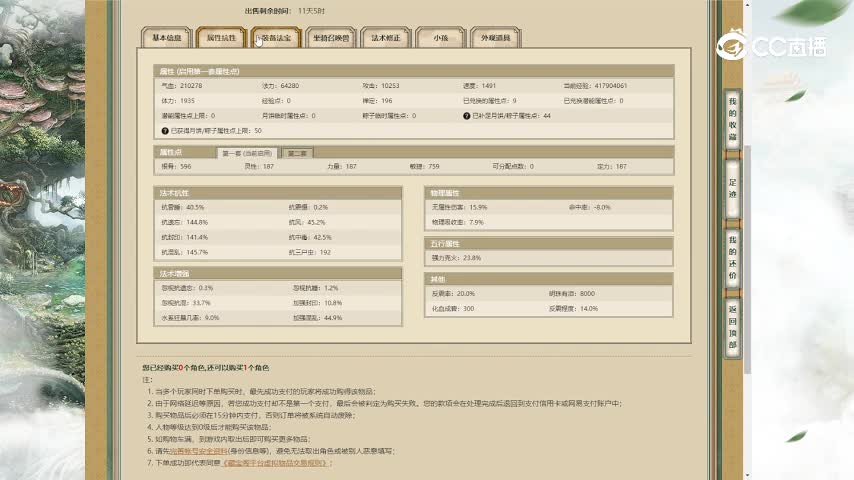
Task: Select the 法力: 64280 value
Action: (x=280, y=86)
